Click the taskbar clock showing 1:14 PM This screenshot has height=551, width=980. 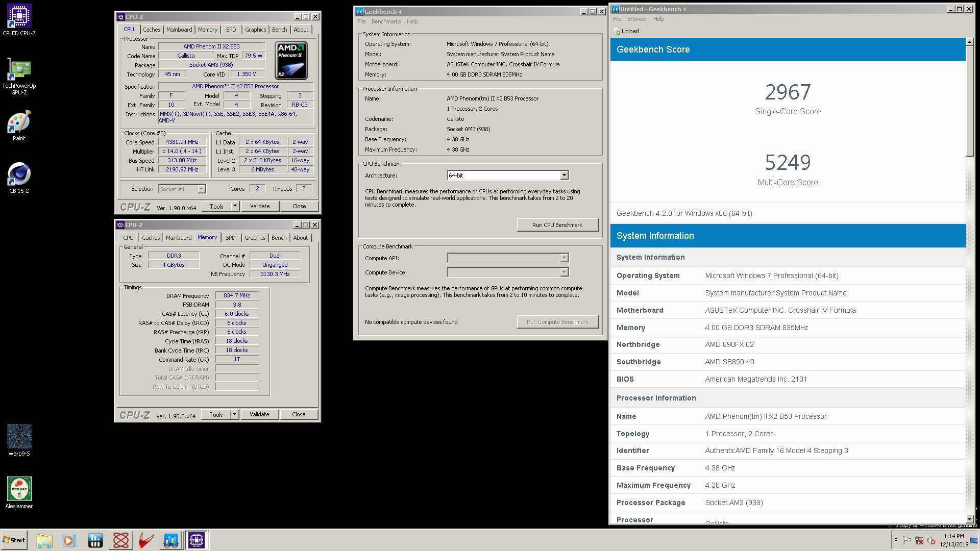[x=953, y=540]
